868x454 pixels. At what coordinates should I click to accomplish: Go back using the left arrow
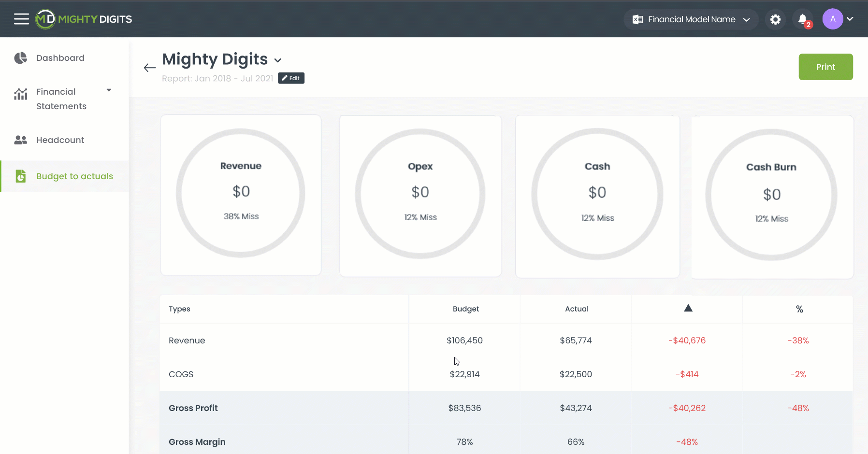pos(150,68)
